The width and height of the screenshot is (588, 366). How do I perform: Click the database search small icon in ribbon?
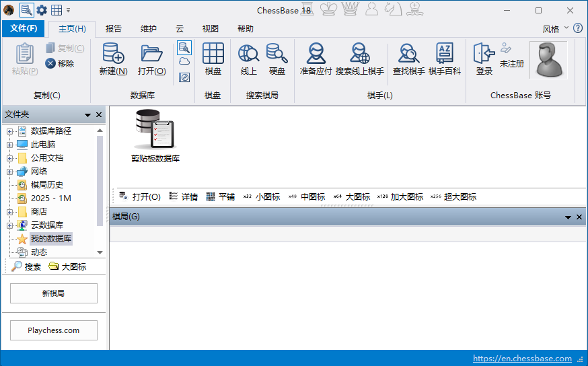tap(184, 48)
